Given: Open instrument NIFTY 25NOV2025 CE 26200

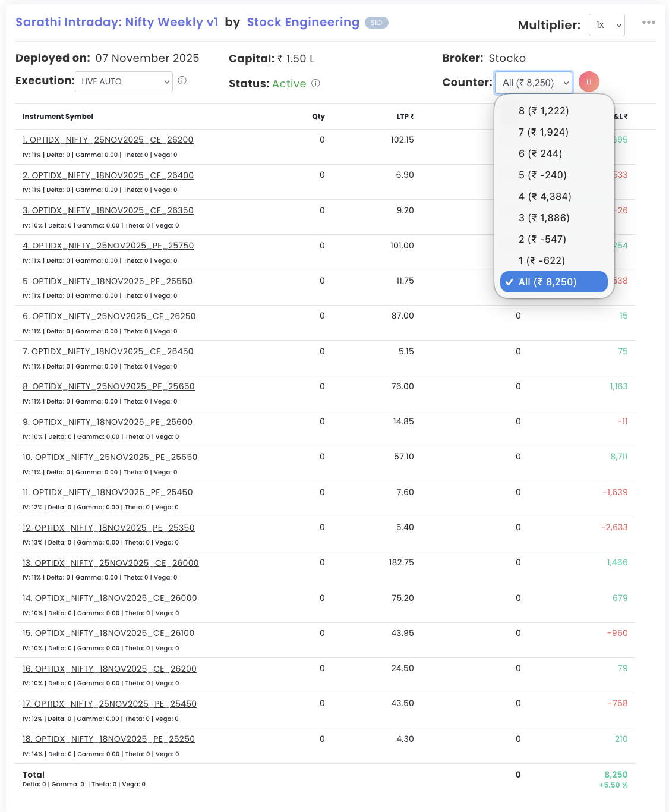Looking at the screenshot, I should tap(108, 140).
